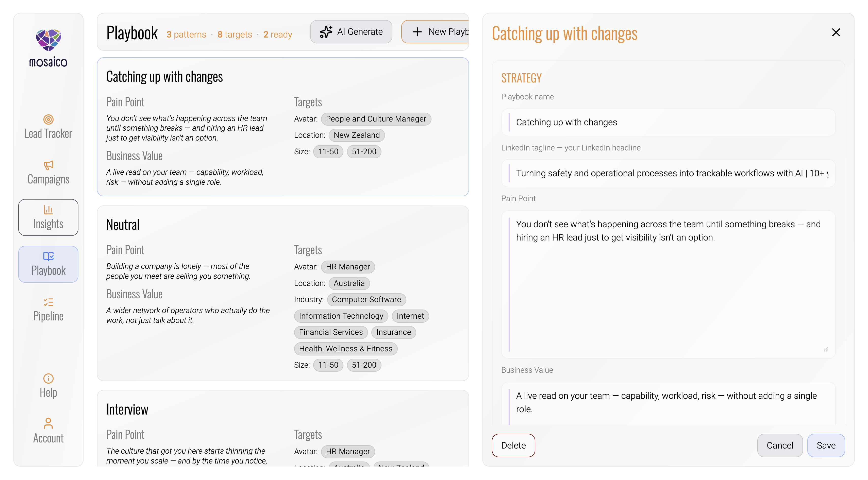Open Pipeline checklist icon
868x480 pixels.
point(48,302)
